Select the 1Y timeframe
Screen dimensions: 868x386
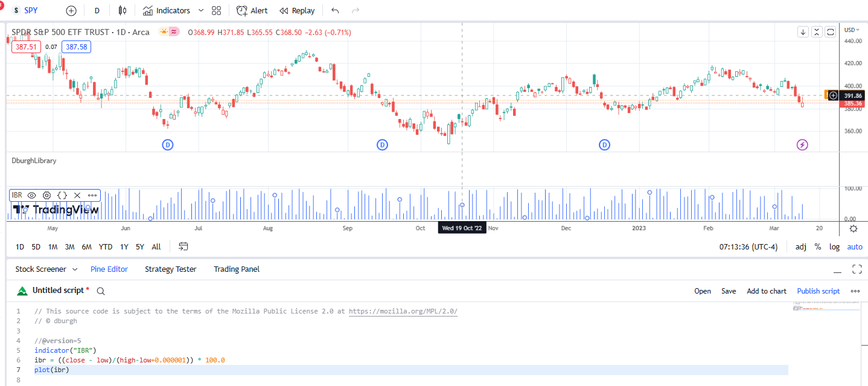124,246
